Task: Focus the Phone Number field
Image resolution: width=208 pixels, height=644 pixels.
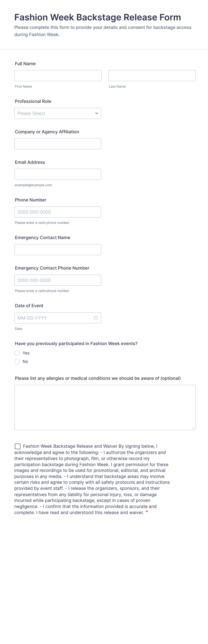Action: 58,212
